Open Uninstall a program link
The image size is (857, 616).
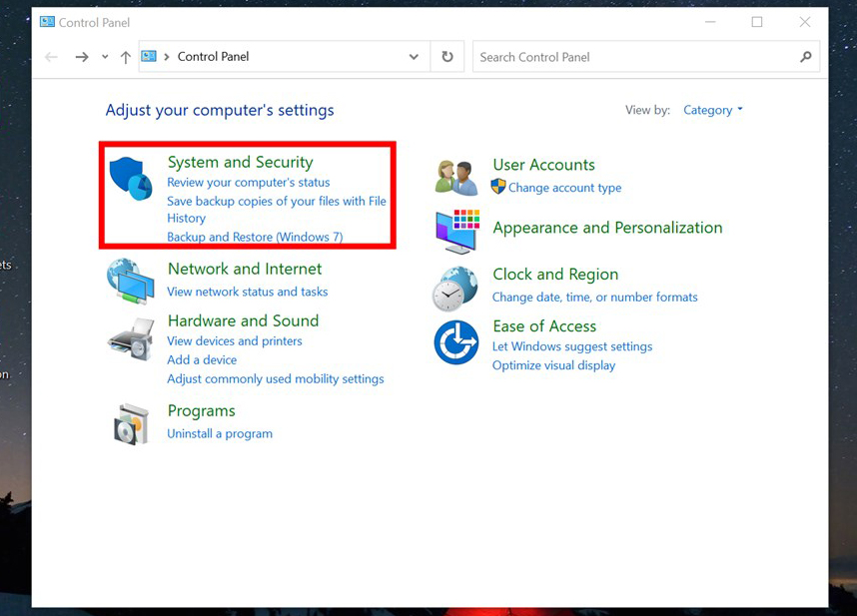click(220, 433)
